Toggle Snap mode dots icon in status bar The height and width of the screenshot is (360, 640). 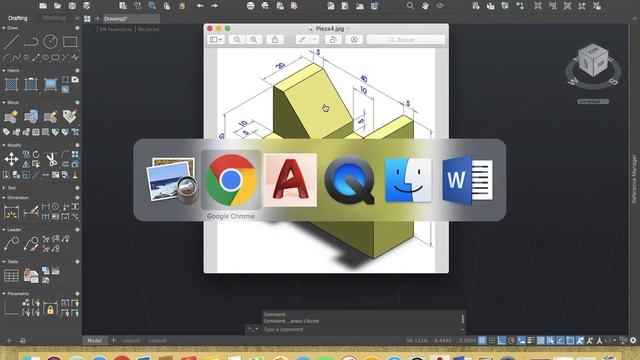[492, 340]
